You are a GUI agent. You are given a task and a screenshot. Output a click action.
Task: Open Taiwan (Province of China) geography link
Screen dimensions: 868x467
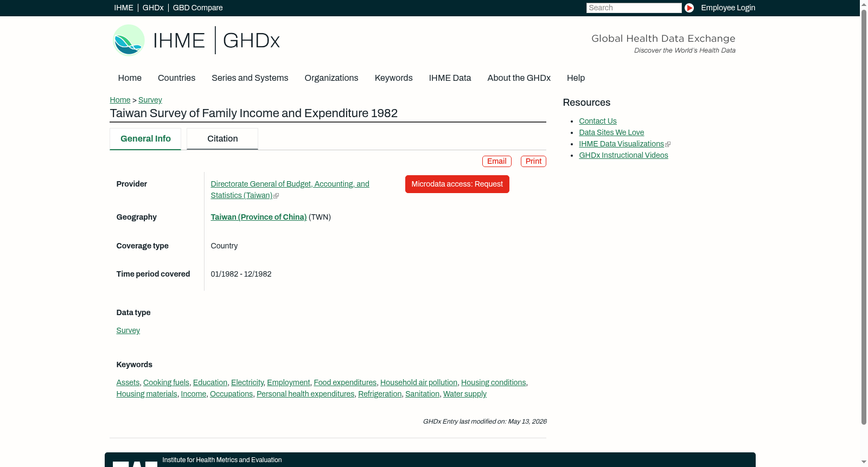(x=259, y=217)
